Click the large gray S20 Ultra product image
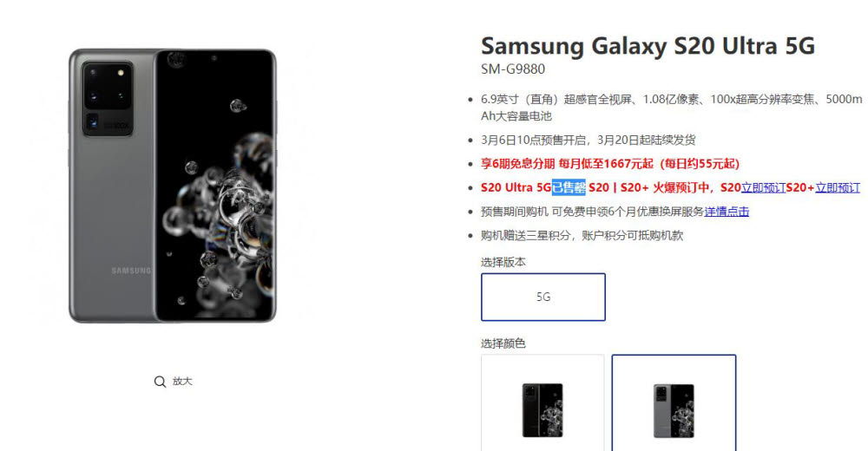868x451 pixels. 172,186
